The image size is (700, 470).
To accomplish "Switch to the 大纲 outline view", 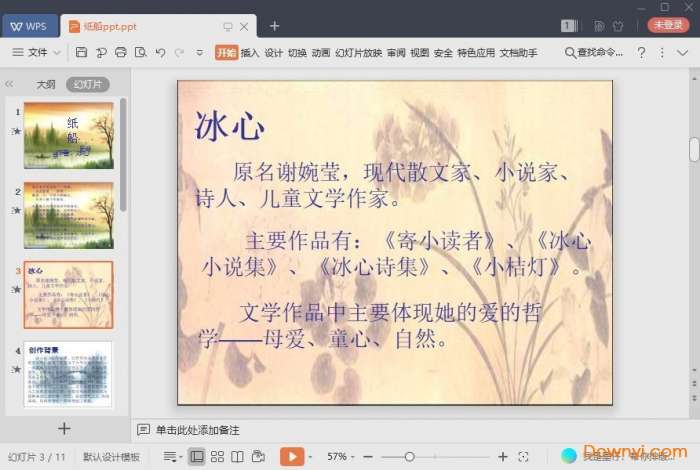I will pos(46,84).
